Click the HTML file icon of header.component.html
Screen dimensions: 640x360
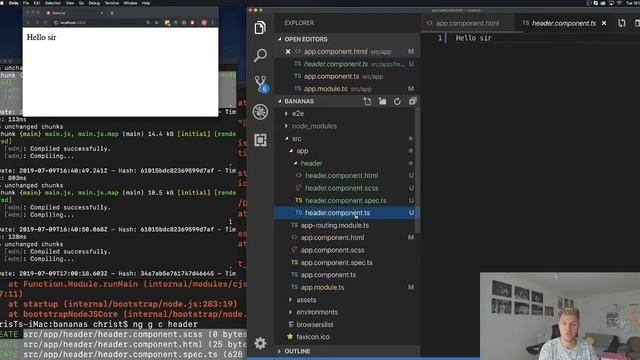click(299, 176)
